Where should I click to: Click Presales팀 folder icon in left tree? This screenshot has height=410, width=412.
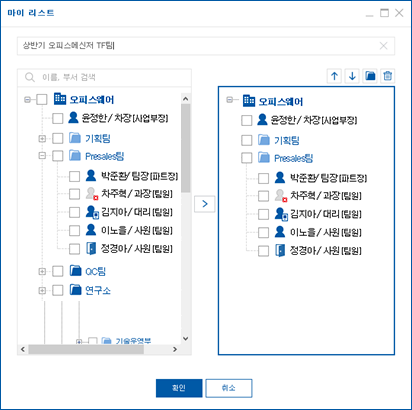[75, 155]
